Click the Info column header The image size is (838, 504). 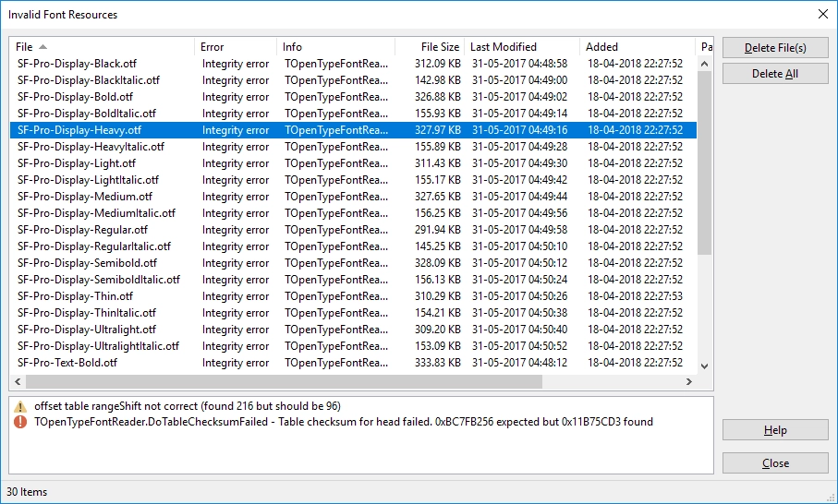(293, 47)
